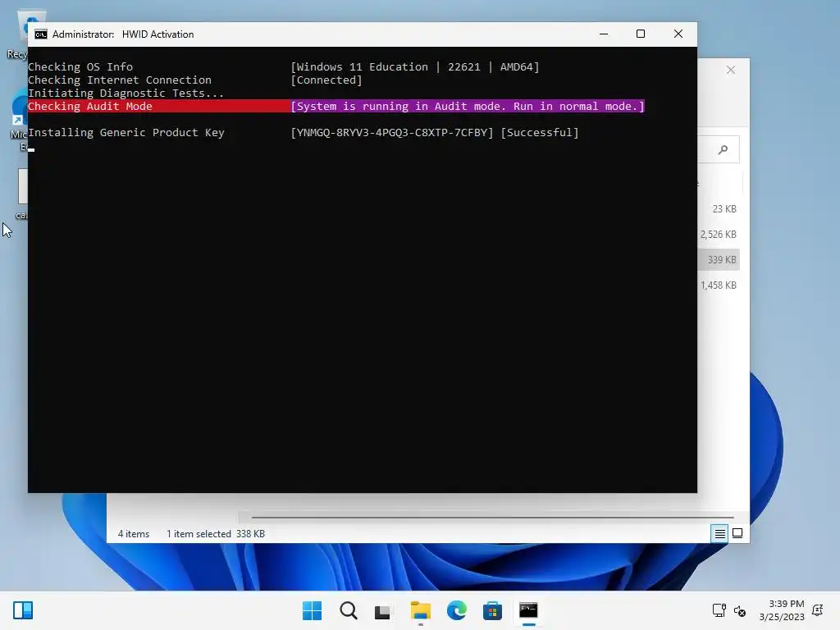Click the network status tray icon

[x=719, y=610]
